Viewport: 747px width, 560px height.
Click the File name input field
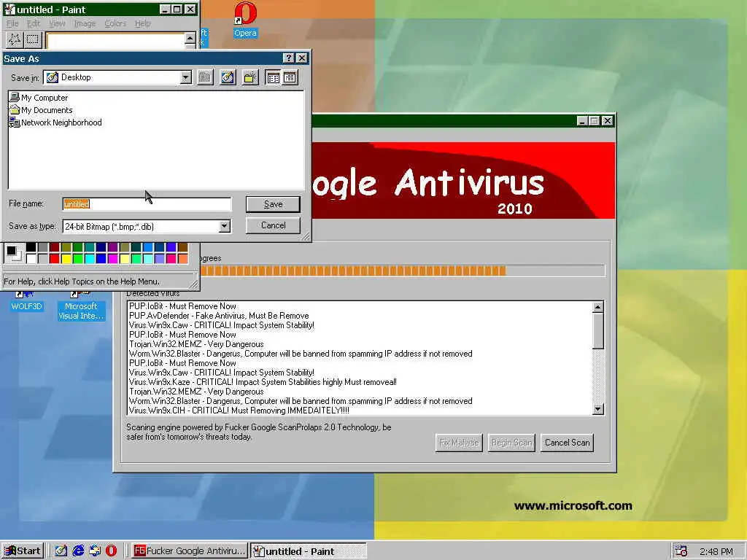pos(147,204)
